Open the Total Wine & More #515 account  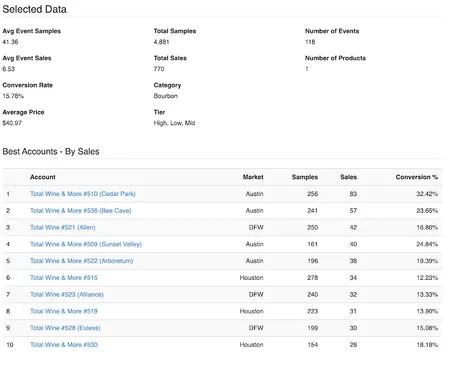(64, 278)
